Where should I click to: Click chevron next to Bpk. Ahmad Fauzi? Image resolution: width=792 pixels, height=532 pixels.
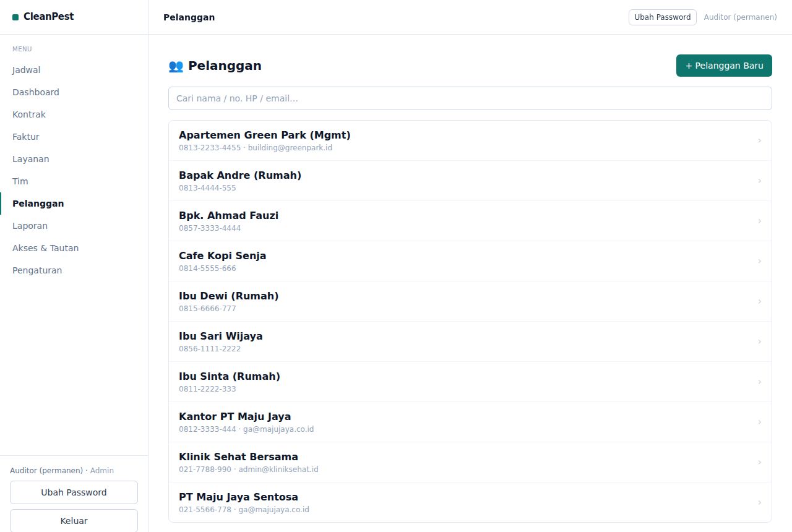coord(759,221)
